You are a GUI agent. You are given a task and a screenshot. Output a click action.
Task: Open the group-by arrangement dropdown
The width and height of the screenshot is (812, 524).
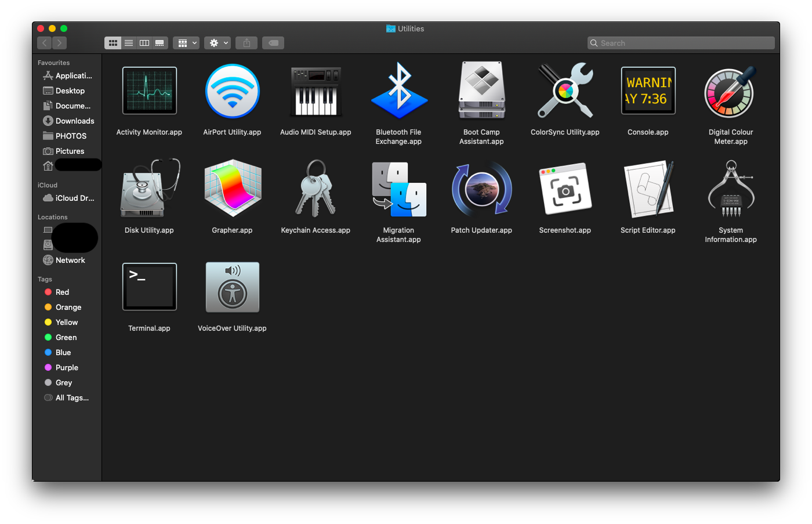pyautogui.click(x=186, y=43)
